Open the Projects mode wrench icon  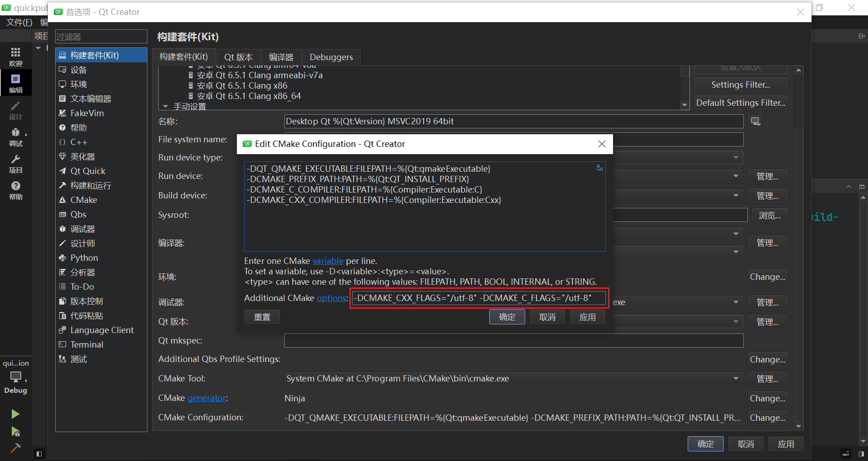[x=15, y=163]
